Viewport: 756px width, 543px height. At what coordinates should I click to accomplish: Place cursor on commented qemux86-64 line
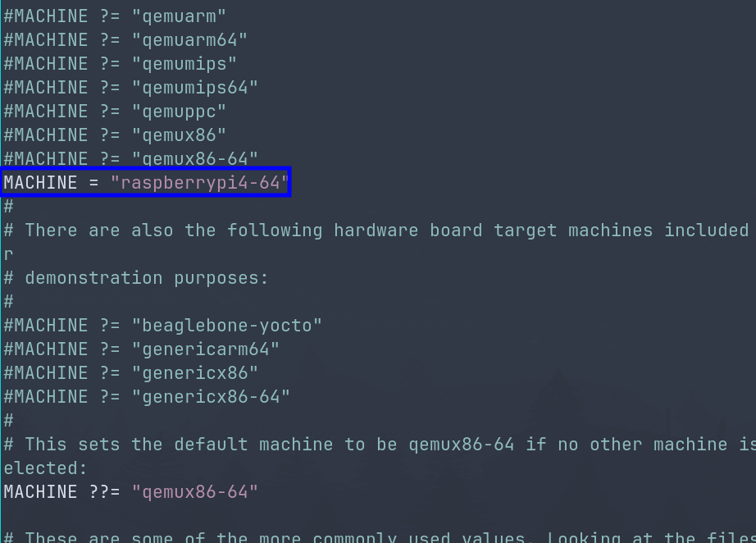tap(130, 158)
